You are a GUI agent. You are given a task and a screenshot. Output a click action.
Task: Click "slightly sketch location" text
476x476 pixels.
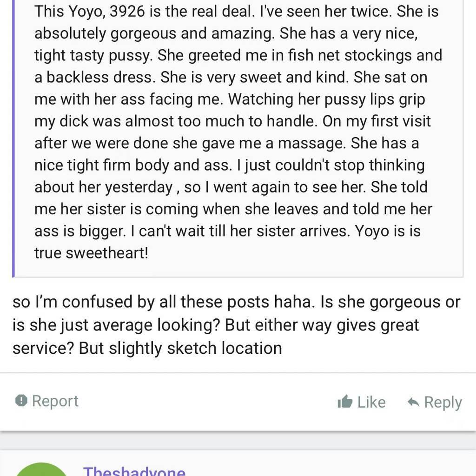[196, 348]
